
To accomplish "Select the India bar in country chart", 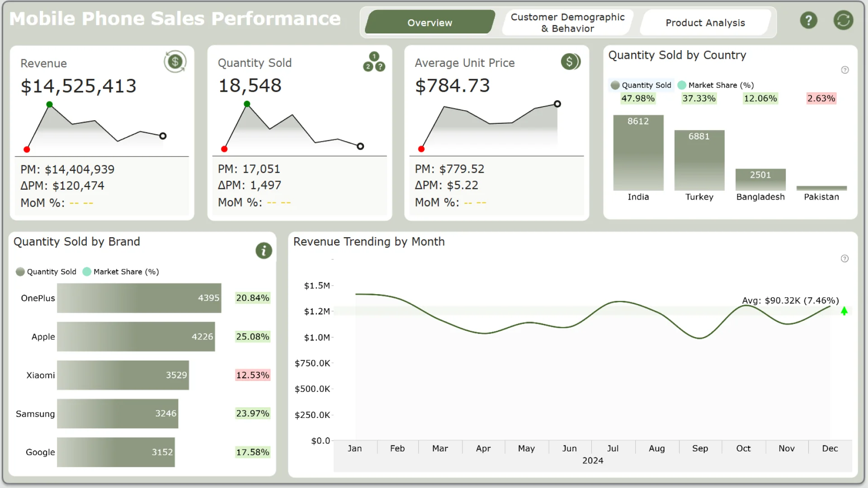I will point(638,154).
